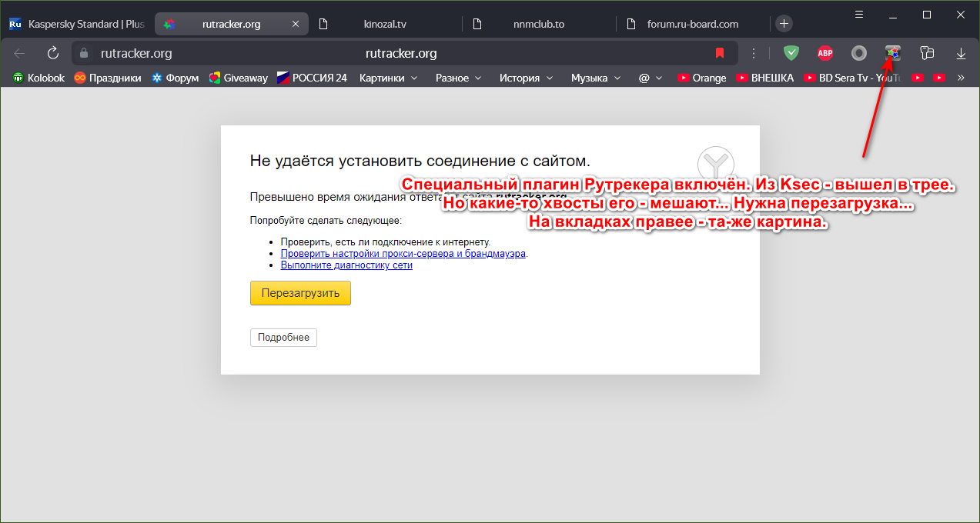The height and width of the screenshot is (523, 980).
Task: Click the grey ring extension icon
Action: coord(859,53)
